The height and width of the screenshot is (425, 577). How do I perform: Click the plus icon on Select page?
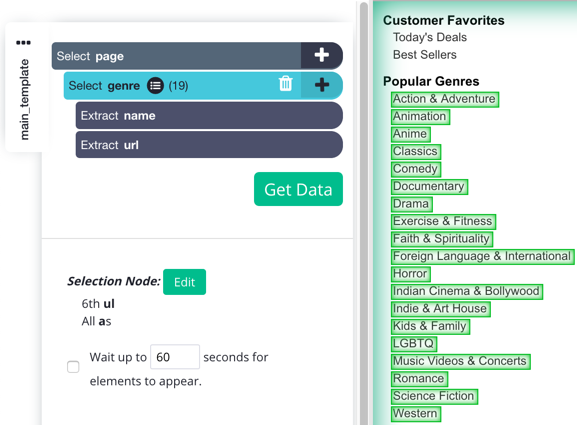click(322, 56)
